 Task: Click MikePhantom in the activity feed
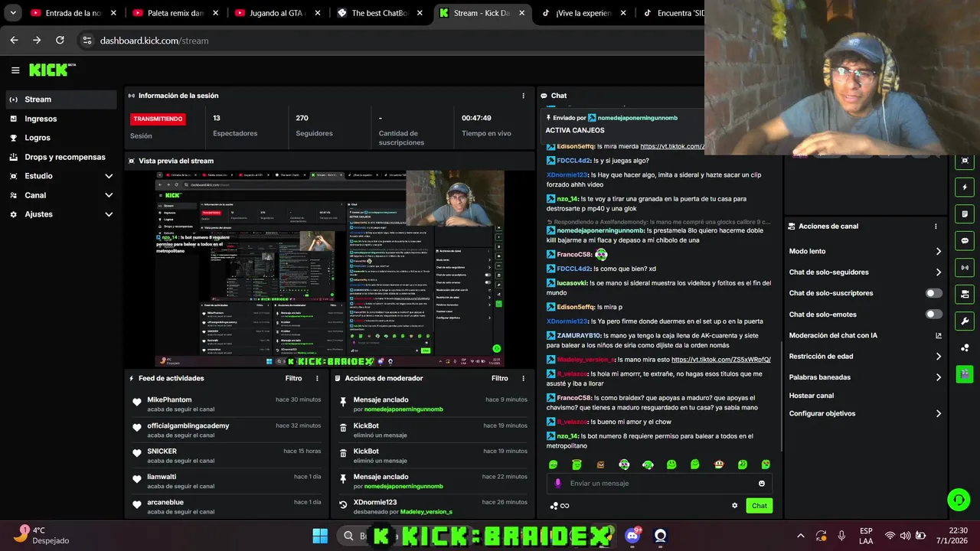click(x=169, y=400)
